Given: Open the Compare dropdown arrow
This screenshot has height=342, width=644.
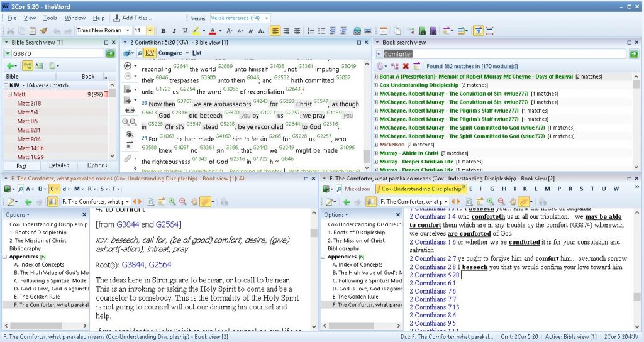Looking at the screenshot, I should click(x=187, y=53).
